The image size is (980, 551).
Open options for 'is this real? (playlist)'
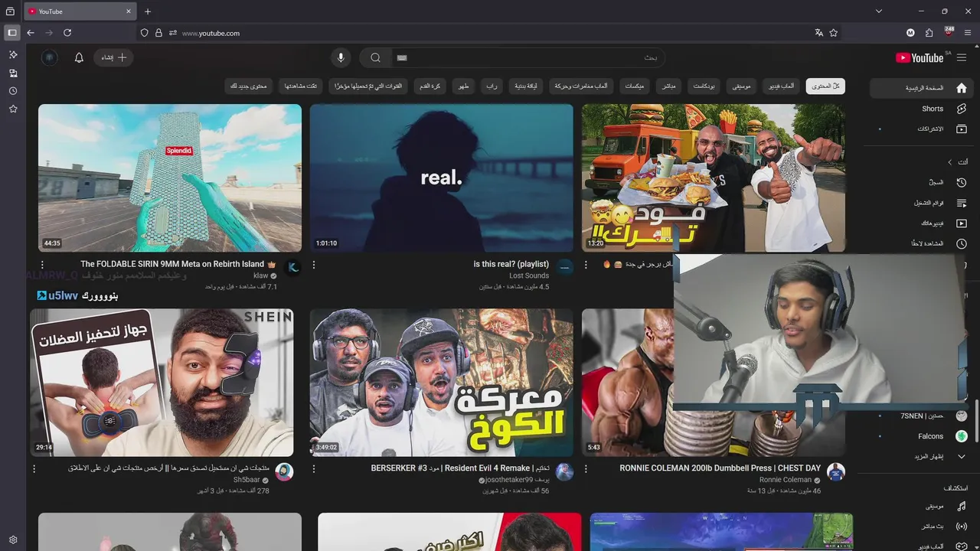coord(314,265)
